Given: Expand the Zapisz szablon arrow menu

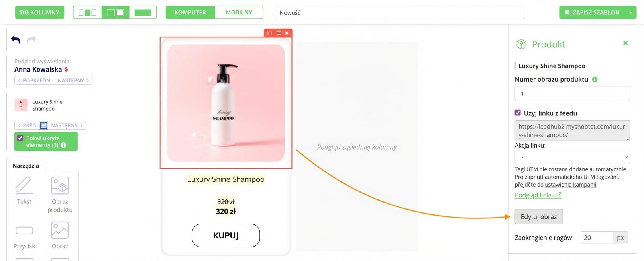Looking at the screenshot, I should (x=631, y=12).
